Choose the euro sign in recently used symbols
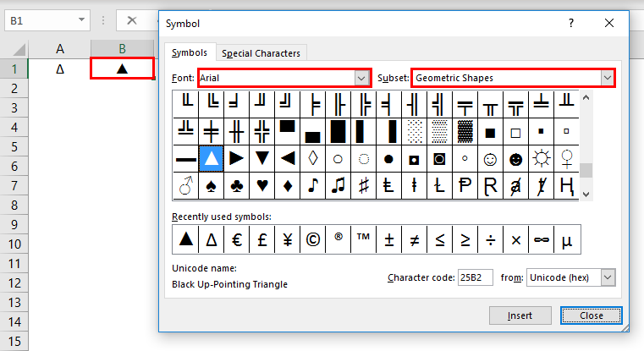 coord(237,240)
